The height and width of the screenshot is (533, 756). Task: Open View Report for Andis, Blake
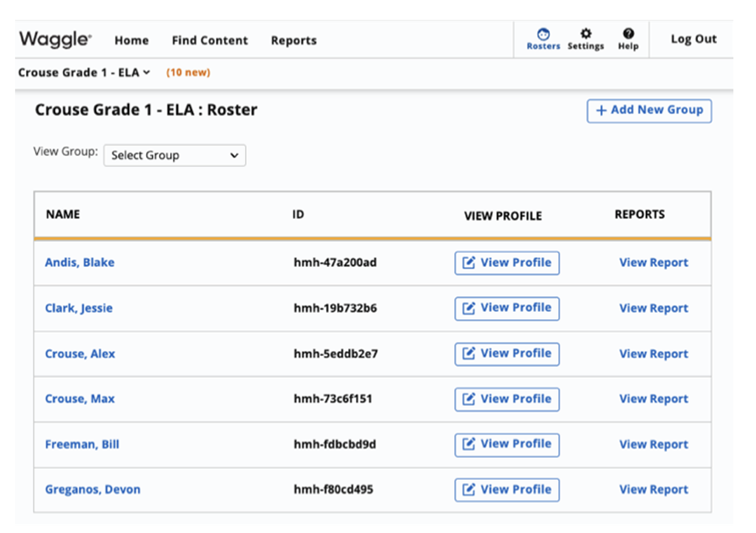coord(654,263)
